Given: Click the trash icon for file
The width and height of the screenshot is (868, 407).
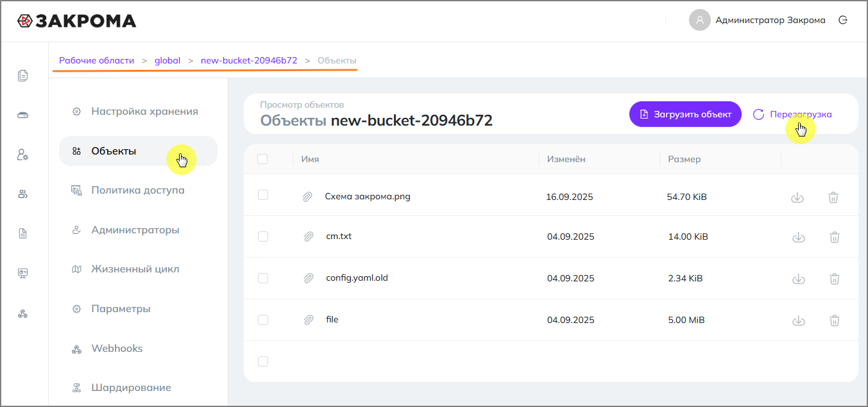Looking at the screenshot, I should (x=834, y=320).
